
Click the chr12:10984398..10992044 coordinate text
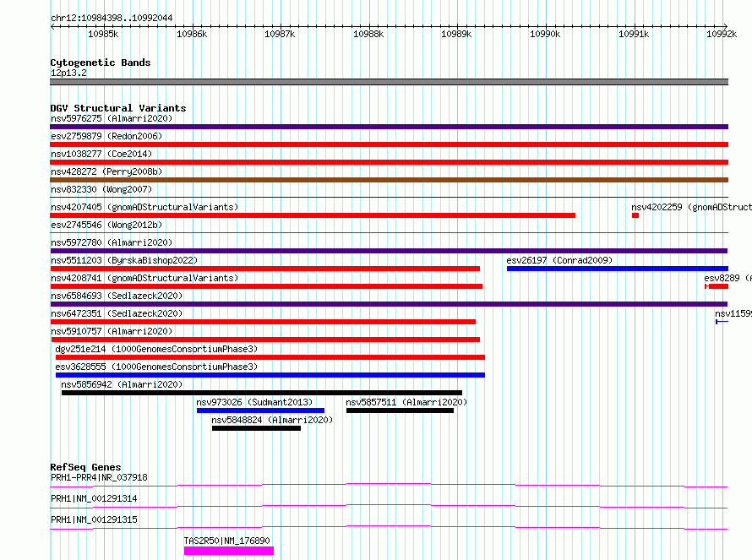112,18
